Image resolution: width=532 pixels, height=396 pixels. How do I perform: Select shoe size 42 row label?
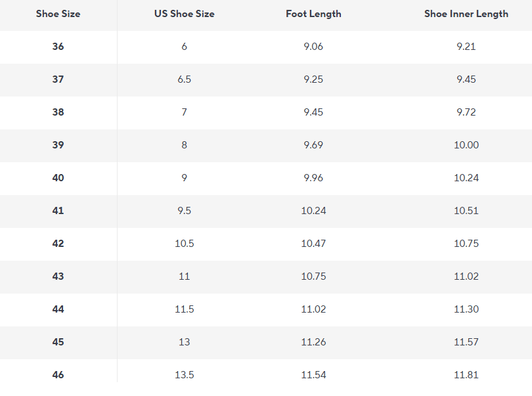pos(58,244)
